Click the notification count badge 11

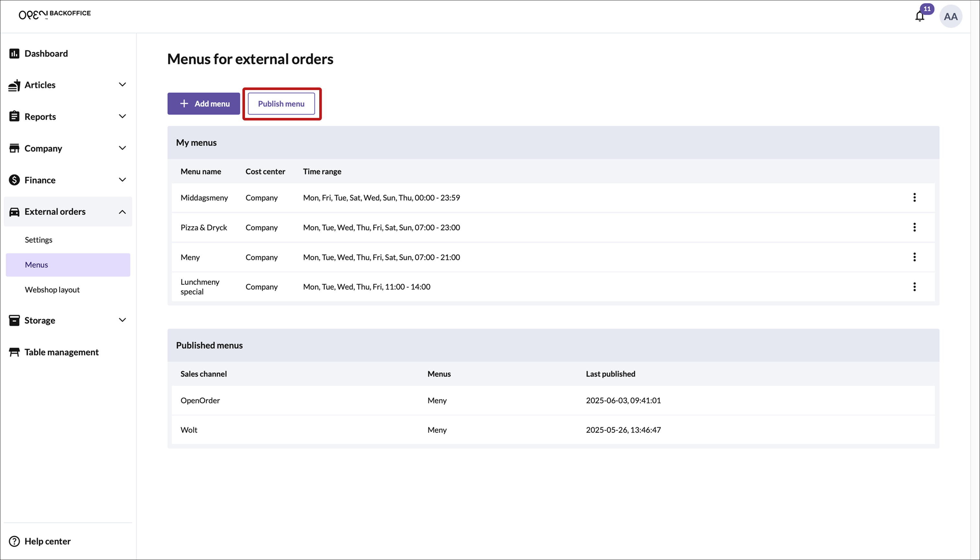pos(927,8)
